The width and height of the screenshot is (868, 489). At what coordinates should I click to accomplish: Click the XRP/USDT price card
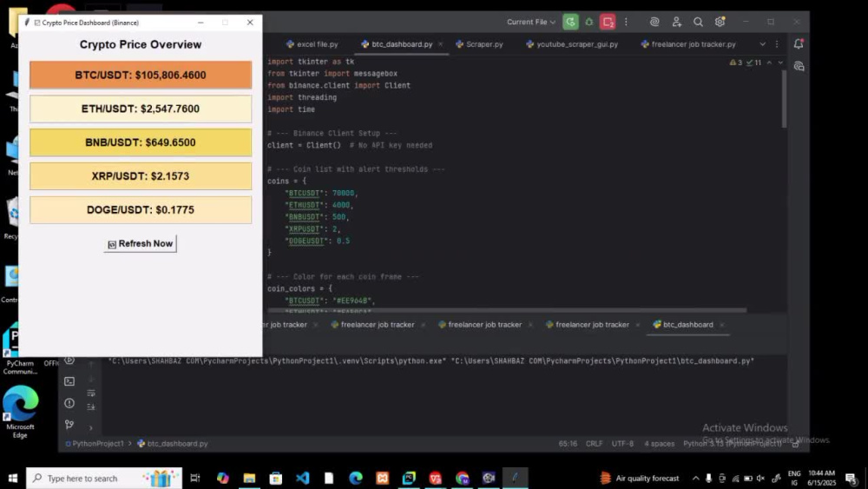[x=141, y=176]
